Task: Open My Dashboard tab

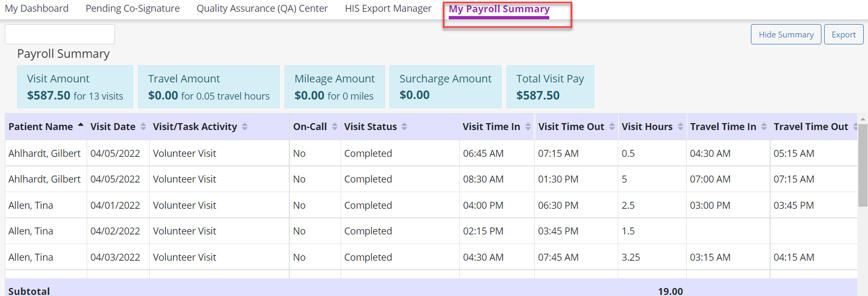Action: [x=37, y=9]
